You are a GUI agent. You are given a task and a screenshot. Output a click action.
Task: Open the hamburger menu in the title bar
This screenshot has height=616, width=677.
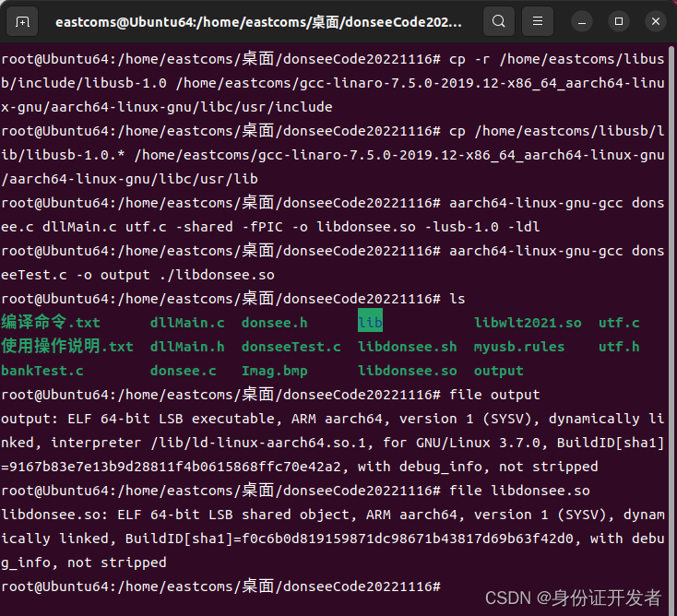coord(538,21)
